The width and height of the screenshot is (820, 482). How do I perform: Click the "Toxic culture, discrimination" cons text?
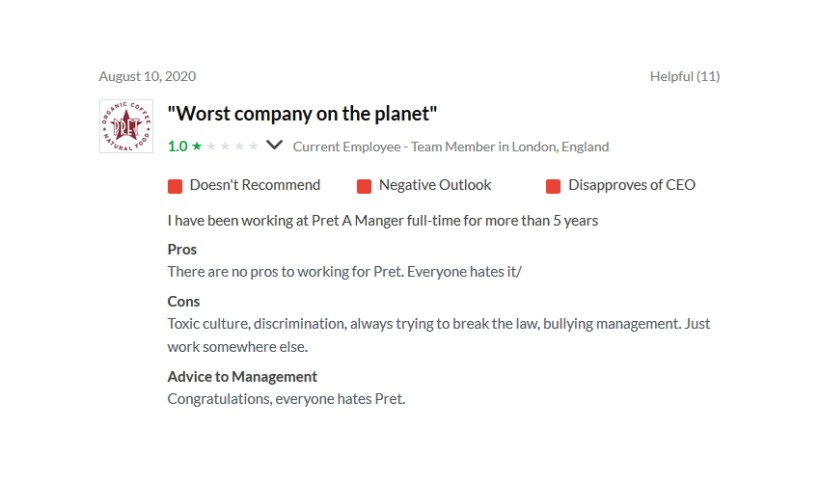tap(438, 324)
